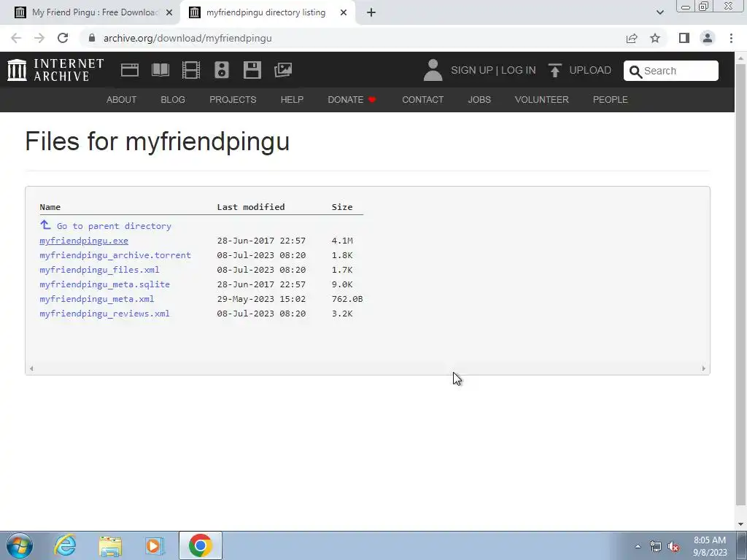Go to parent directory link
This screenshot has width=747, height=560.
pyautogui.click(x=114, y=226)
